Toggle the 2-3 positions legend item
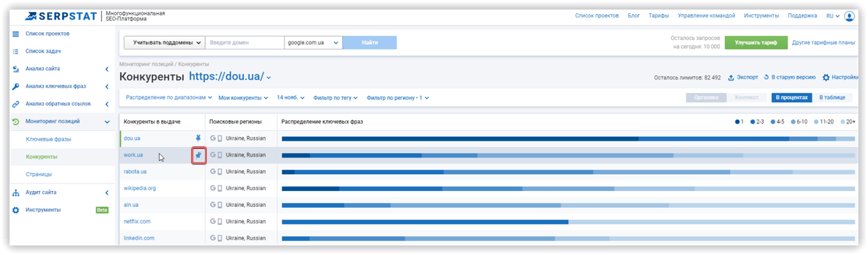868x255 pixels. click(x=756, y=121)
